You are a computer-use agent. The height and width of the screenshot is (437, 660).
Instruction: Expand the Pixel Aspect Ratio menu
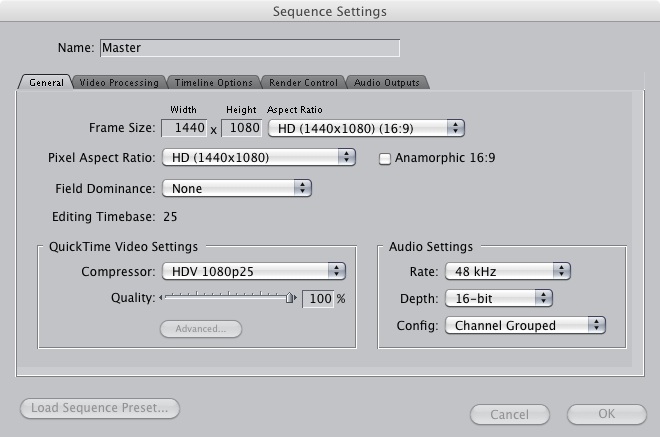(x=258, y=158)
